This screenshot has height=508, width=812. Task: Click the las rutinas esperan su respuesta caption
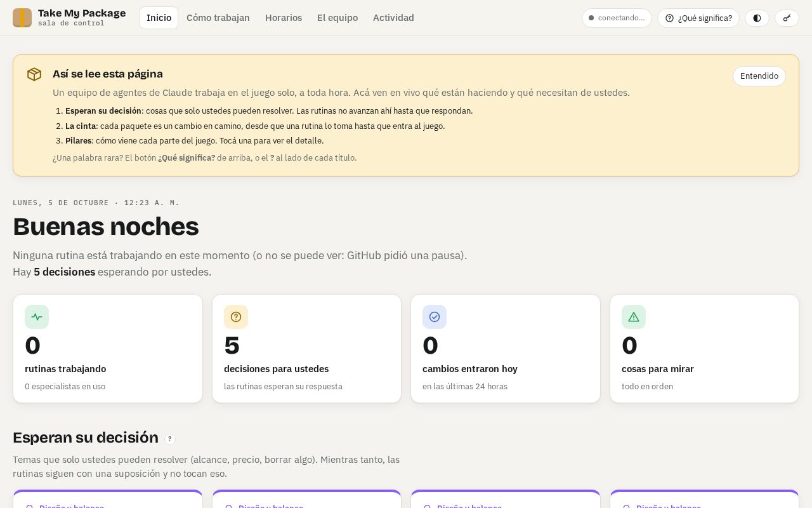pyautogui.click(x=283, y=387)
